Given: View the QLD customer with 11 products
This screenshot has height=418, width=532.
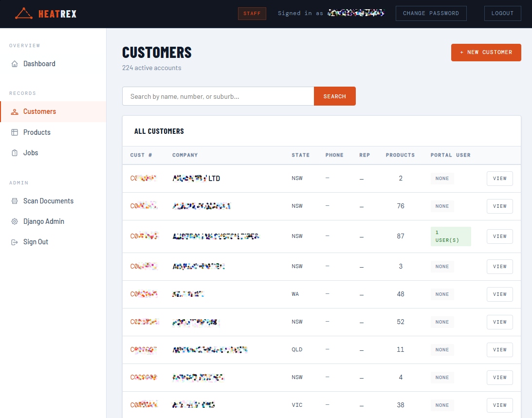Looking at the screenshot, I should click(499, 350).
